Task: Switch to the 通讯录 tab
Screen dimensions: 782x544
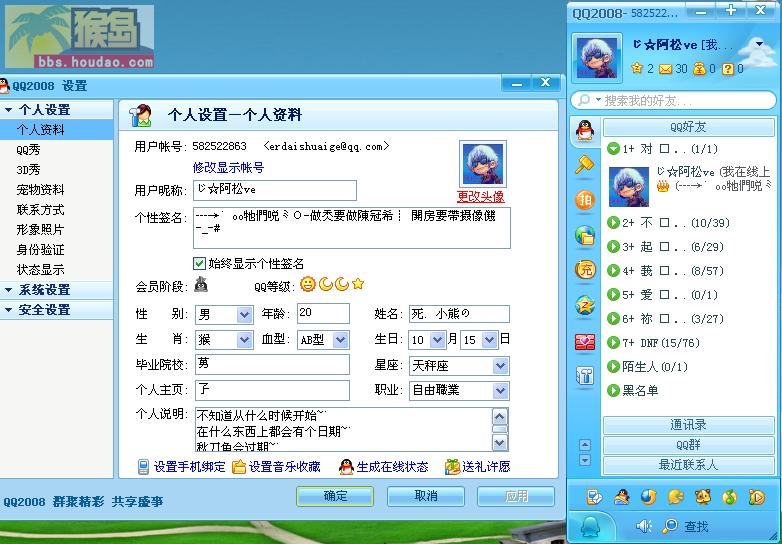Action: 688,425
